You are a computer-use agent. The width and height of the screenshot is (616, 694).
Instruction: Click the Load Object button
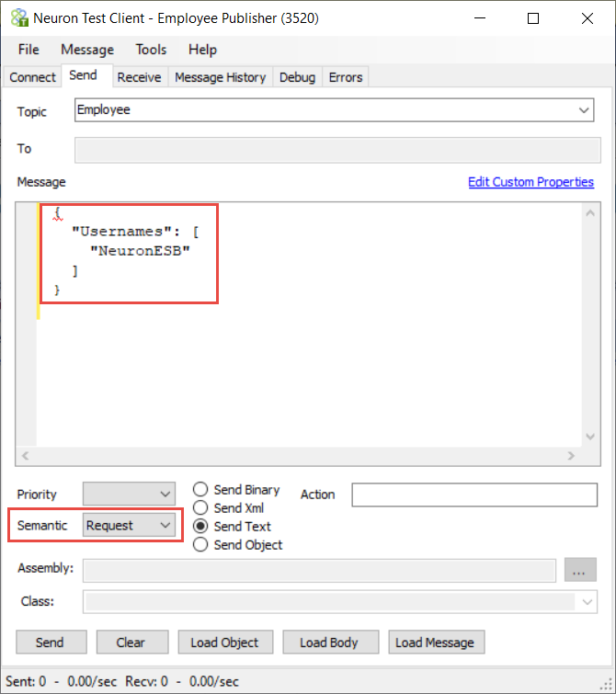pyautogui.click(x=225, y=643)
